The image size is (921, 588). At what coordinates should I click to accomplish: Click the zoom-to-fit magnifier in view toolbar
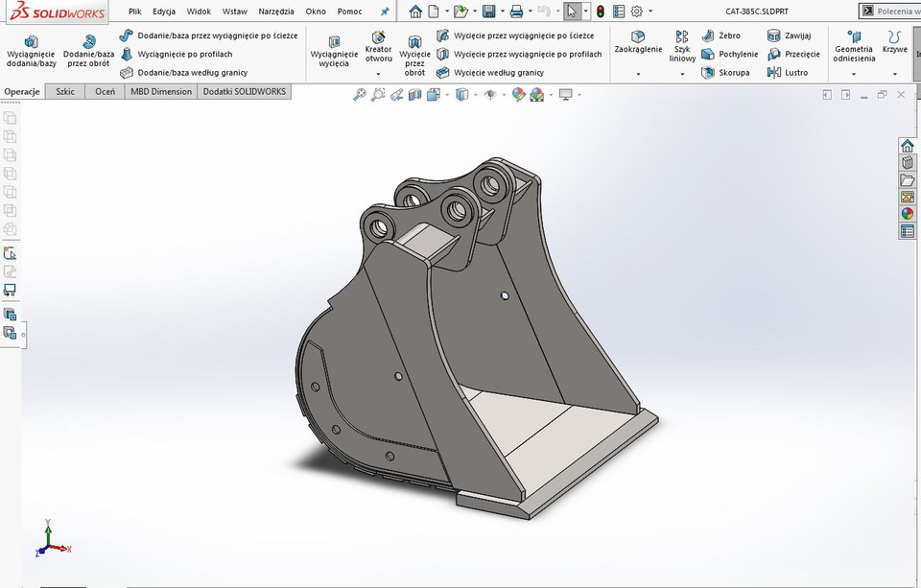(x=359, y=93)
